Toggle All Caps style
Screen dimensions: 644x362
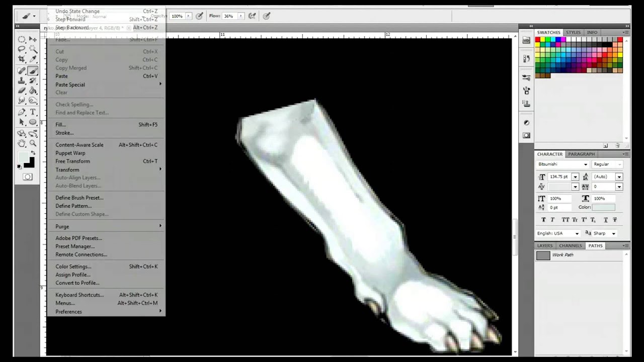(565, 220)
